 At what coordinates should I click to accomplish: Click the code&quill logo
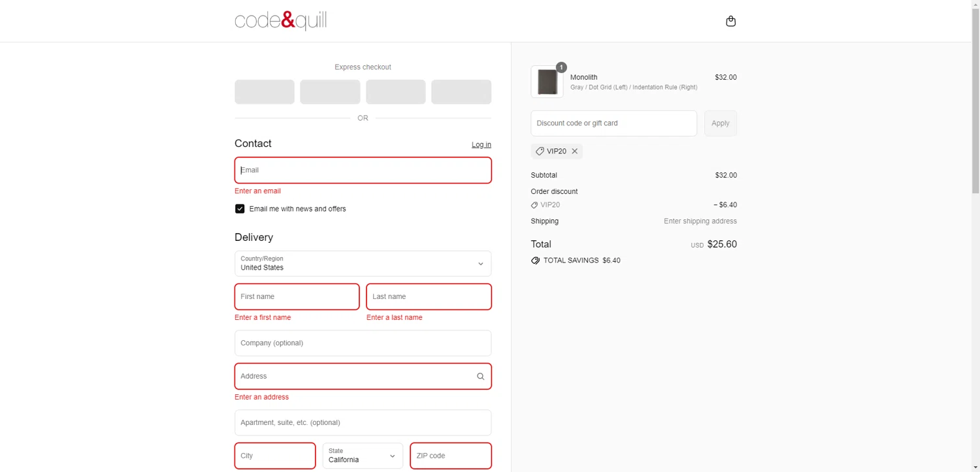281,21
